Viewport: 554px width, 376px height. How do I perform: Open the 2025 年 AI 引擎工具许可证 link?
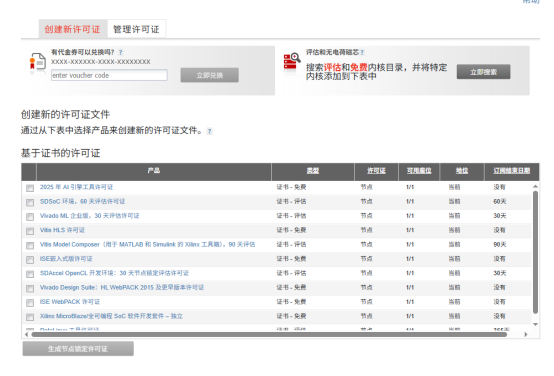[76, 187]
